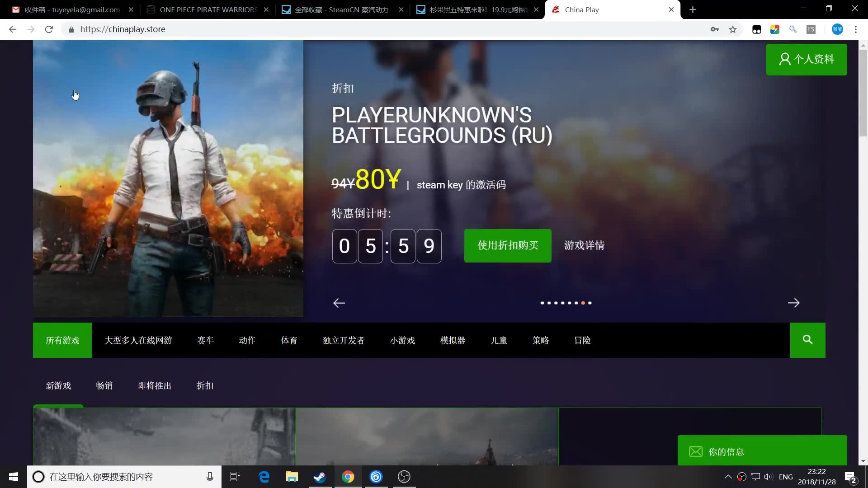Switch to 即将推出 upcoming tab
Image resolution: width=868 pixels, height=488 pixels.
[155, 385]
